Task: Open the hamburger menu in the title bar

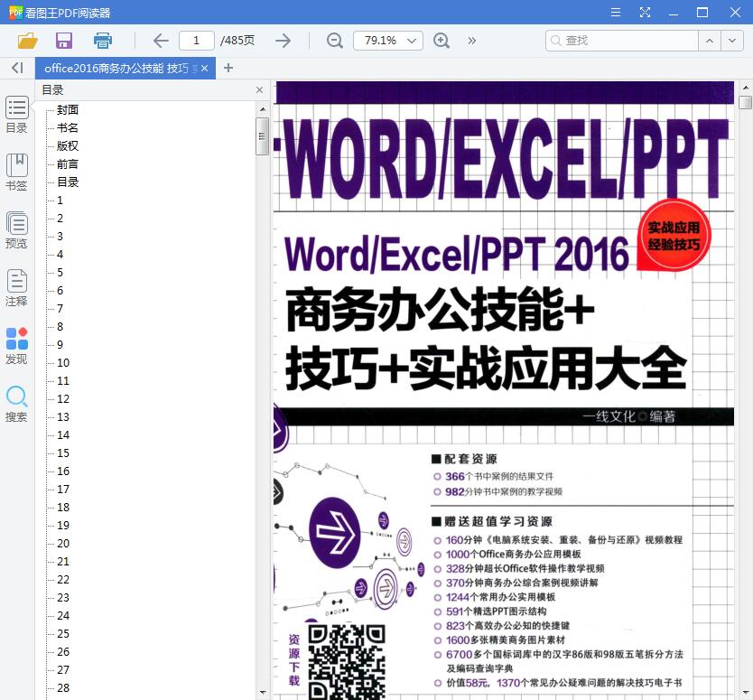Action: click(x=615, y=12)
